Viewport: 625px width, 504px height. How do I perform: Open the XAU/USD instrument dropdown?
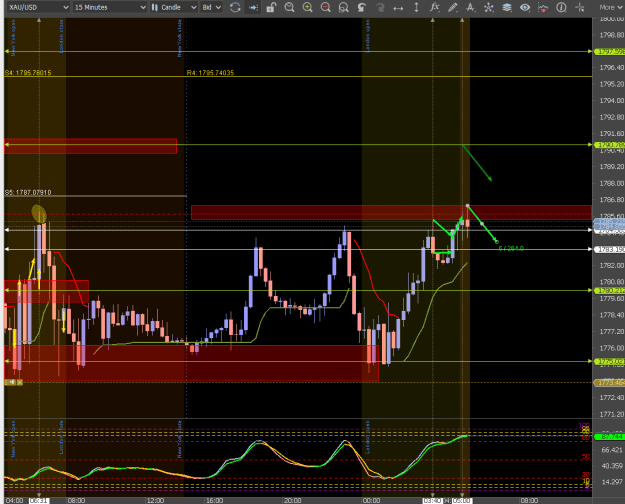[x=38, y=7]
